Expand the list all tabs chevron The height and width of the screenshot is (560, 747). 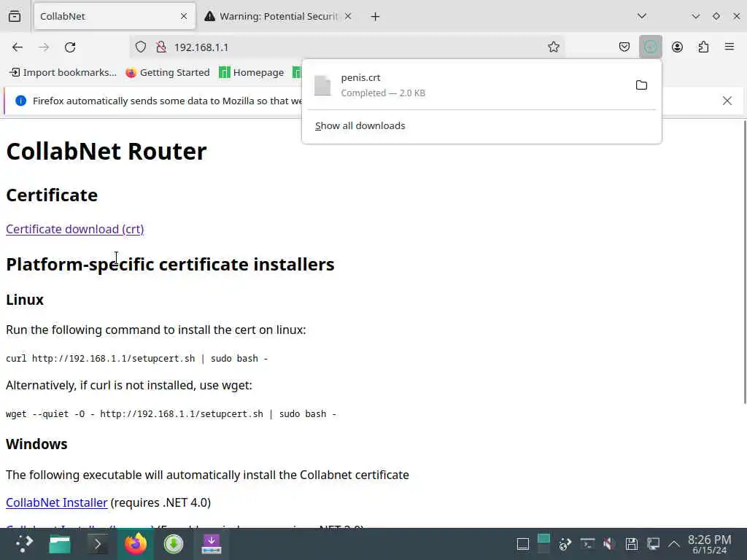pyautogui.click(x=642, y=16)
